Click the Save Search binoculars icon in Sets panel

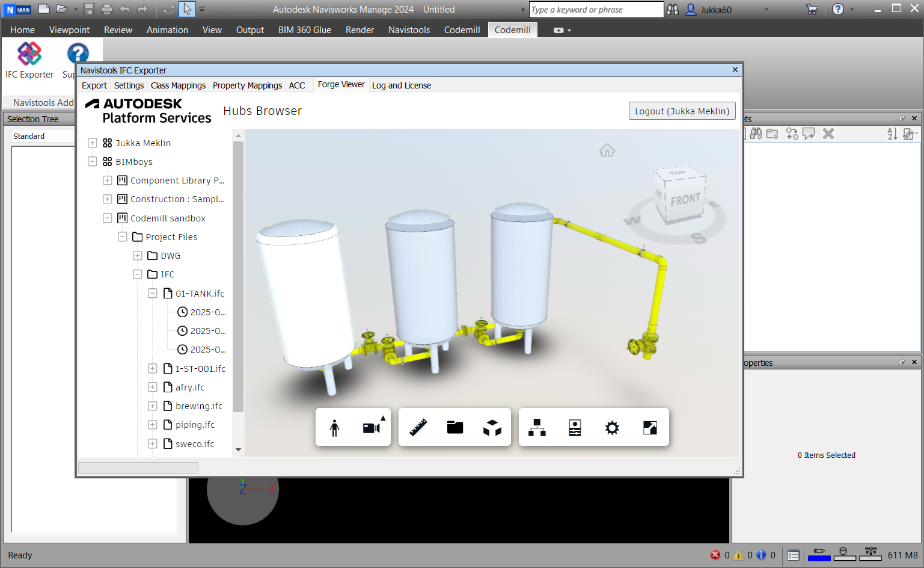(x=756, y=134)
